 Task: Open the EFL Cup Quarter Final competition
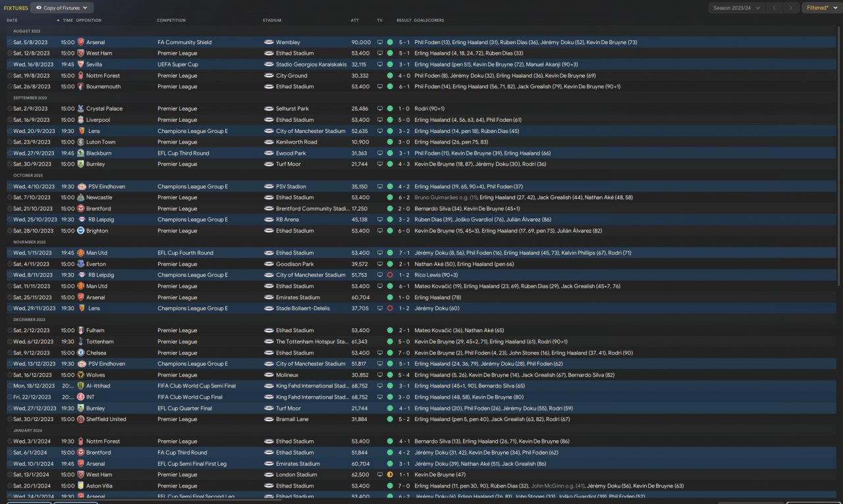point(184,408)
